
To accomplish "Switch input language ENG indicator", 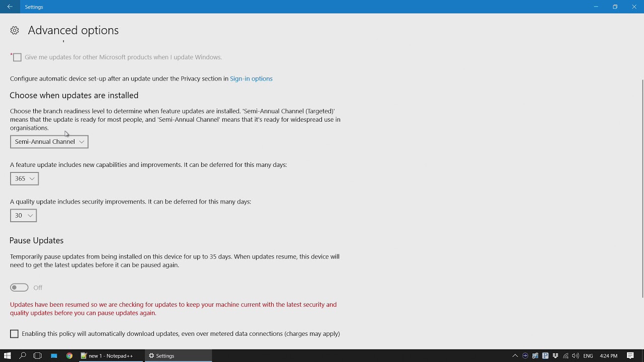I will click(x=588, y=355).
